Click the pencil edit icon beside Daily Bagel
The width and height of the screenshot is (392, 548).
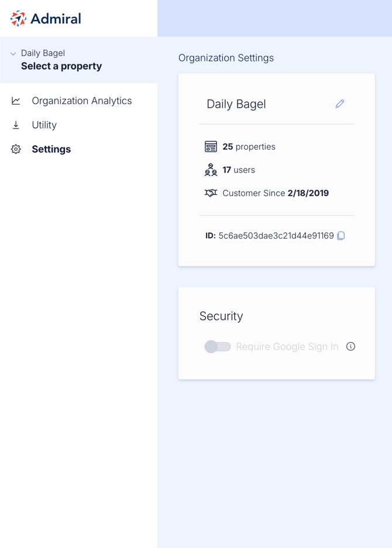coord(340,104)
